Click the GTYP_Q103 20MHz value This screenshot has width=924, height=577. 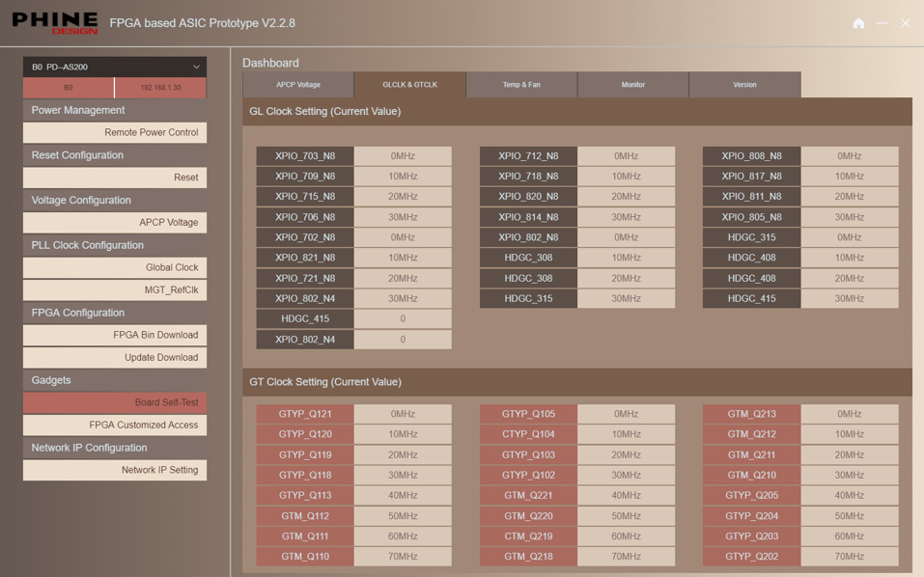point(627,455)
